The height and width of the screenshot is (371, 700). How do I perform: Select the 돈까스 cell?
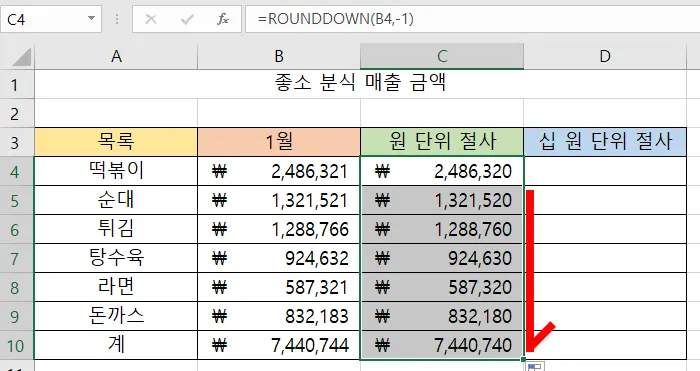click(116, 317)
